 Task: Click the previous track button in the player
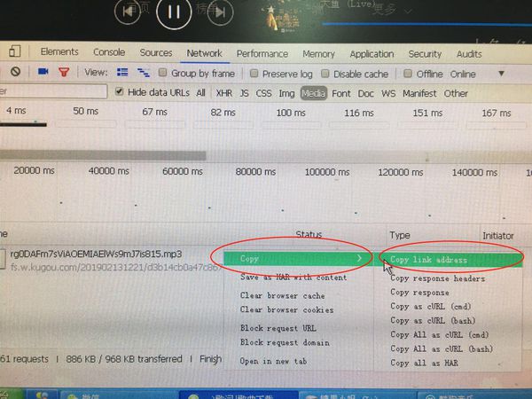point(128,12)
